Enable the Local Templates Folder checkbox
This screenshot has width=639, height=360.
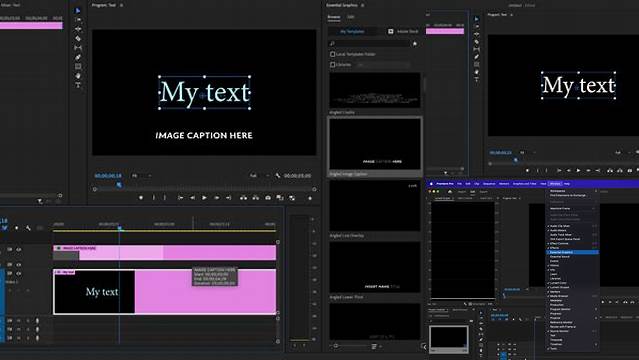click(333, 54)
